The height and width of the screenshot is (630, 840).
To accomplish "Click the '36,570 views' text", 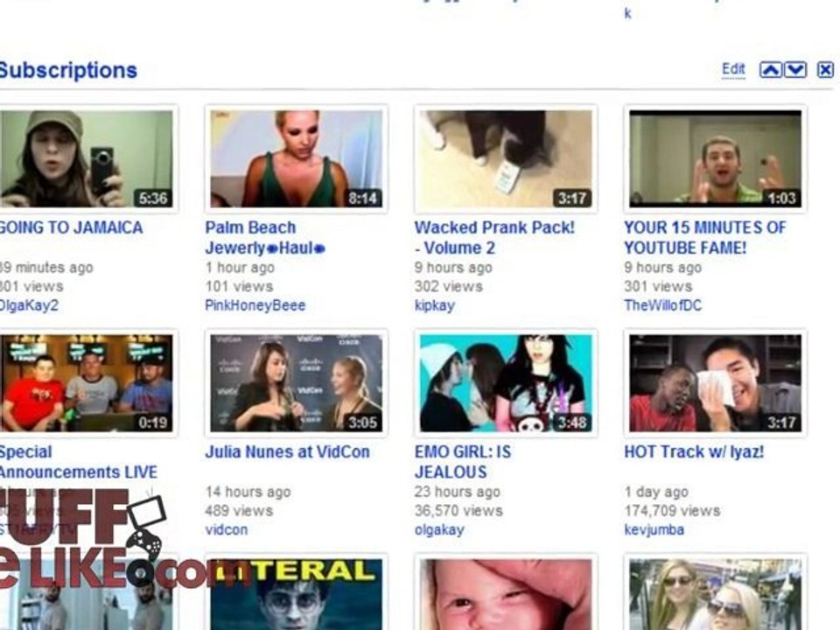I will pos(458,510).
